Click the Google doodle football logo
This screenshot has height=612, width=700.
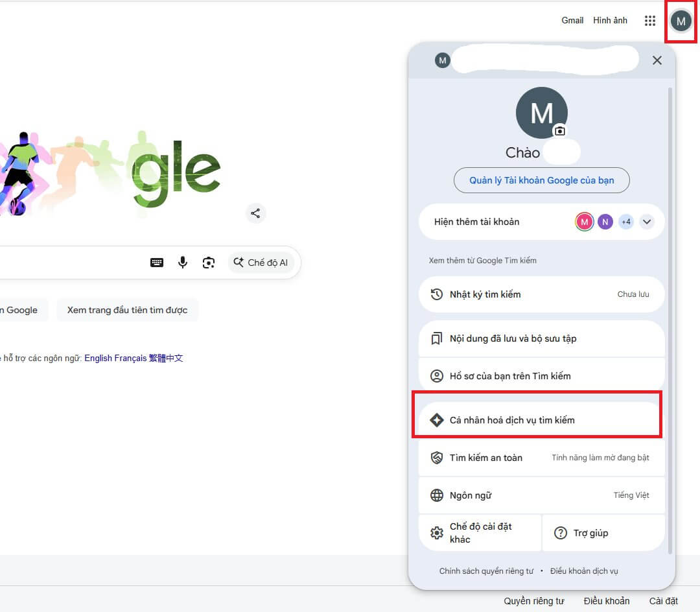point(110,175)
